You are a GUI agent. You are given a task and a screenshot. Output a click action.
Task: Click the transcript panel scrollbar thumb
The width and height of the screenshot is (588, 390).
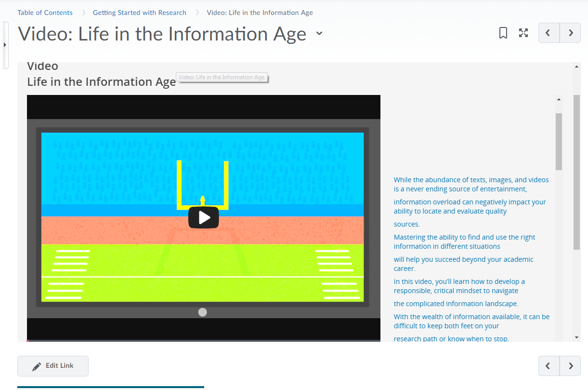pos(559,142)
